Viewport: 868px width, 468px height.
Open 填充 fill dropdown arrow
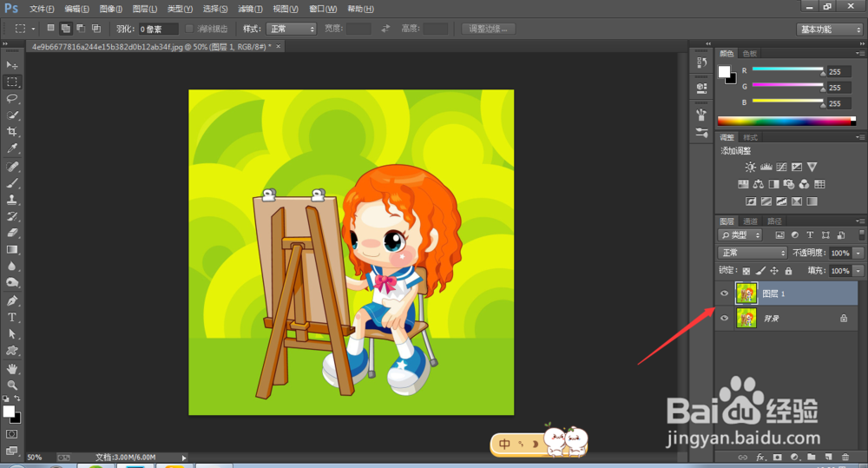pyautogui.click(x=858, y=271)
